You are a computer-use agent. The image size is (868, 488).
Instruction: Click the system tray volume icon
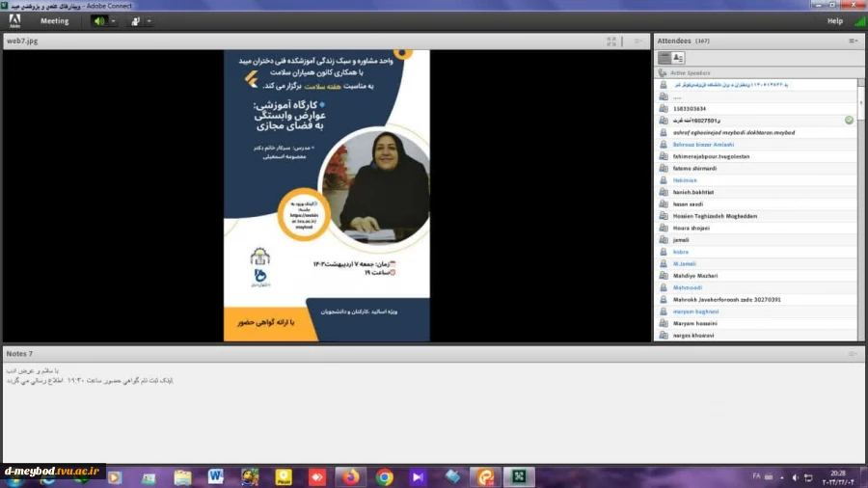(x=795, y=477)
